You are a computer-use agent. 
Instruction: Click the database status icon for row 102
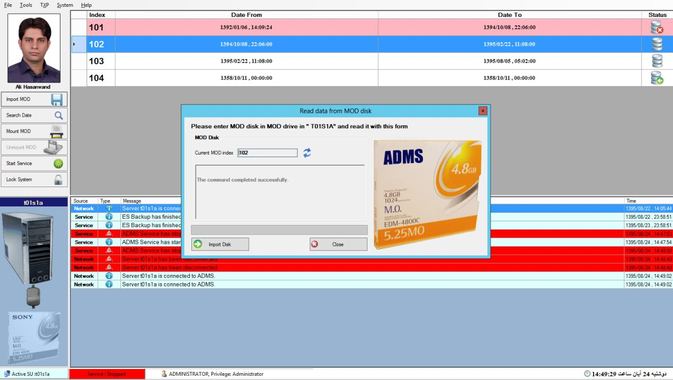coord(657,44)
